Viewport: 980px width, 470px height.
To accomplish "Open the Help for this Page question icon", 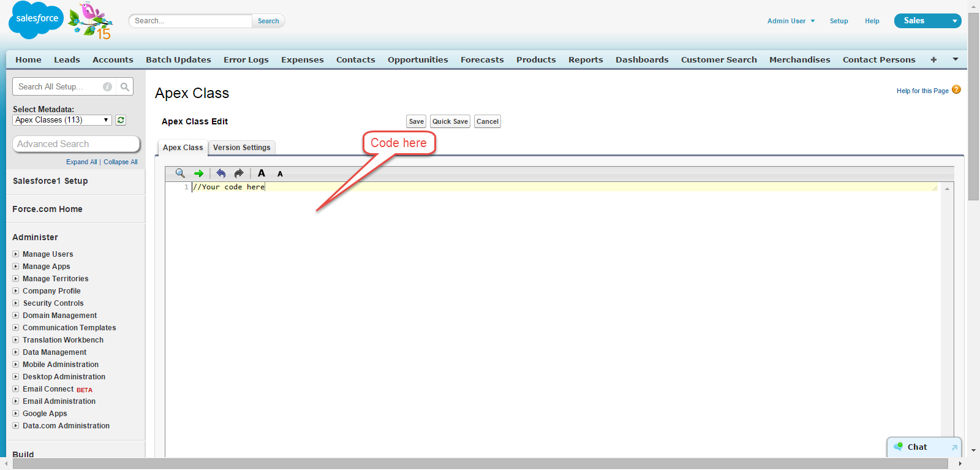I will 956,89.
